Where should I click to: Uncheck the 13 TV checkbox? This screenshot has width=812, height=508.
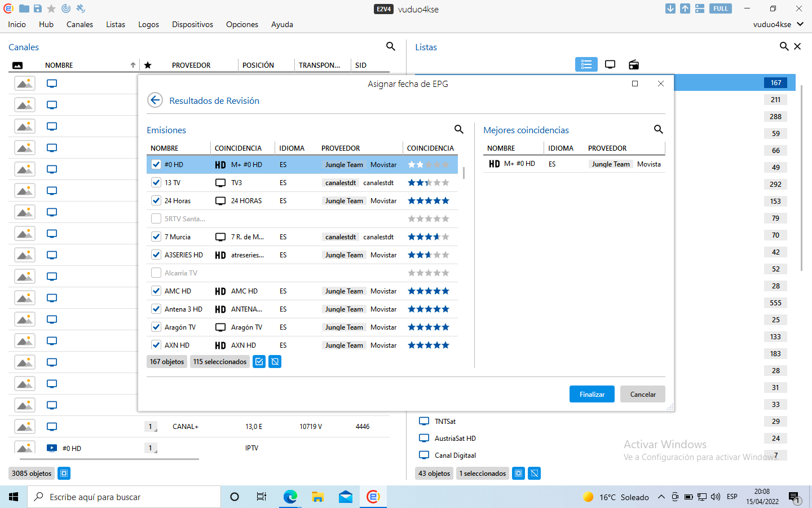pyautogui.click(x=156, y=183)
